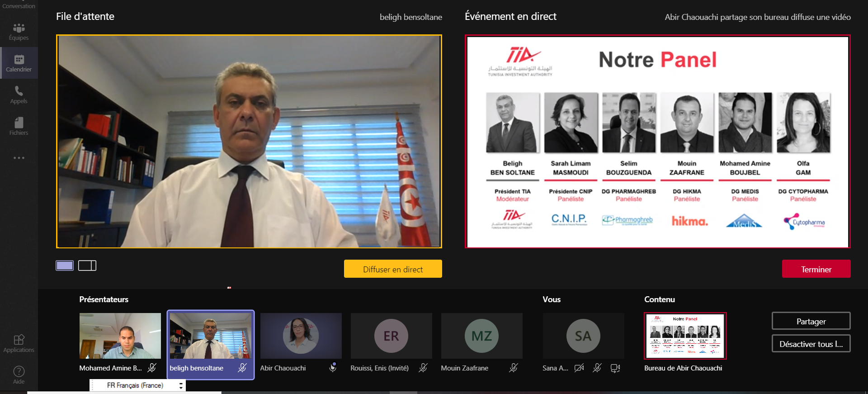Select beligh bensoltane presenter video thumbnail
Screen dimensions: 868x394
[x=211, y=336]
